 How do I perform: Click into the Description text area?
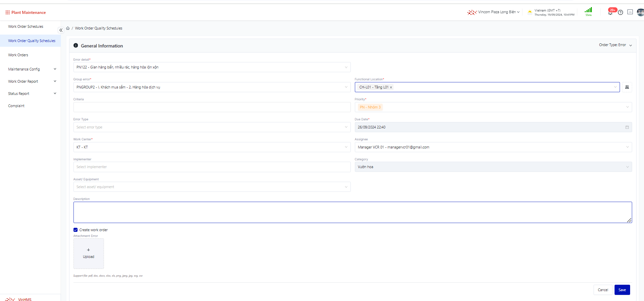pyautogui.click(x=352, y=212)
